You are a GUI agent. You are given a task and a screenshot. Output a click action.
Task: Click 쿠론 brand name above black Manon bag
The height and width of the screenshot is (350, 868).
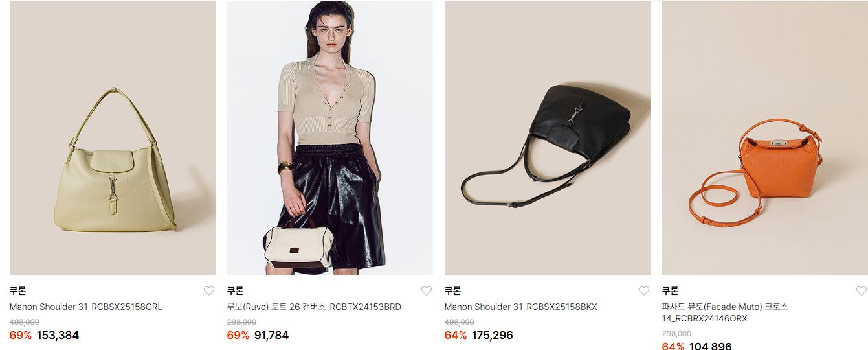pos(453,291)
